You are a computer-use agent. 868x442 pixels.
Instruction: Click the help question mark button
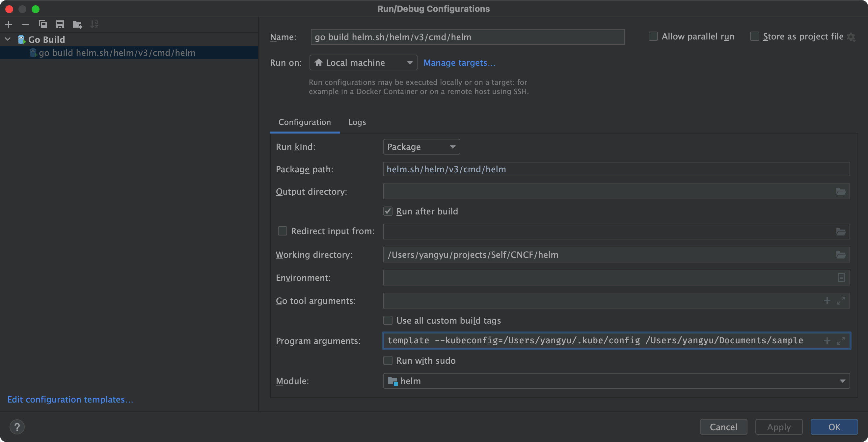pos(17,427)
